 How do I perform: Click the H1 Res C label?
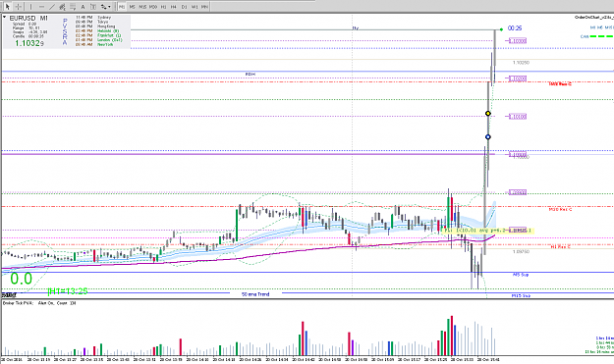[x=560, y=246]
